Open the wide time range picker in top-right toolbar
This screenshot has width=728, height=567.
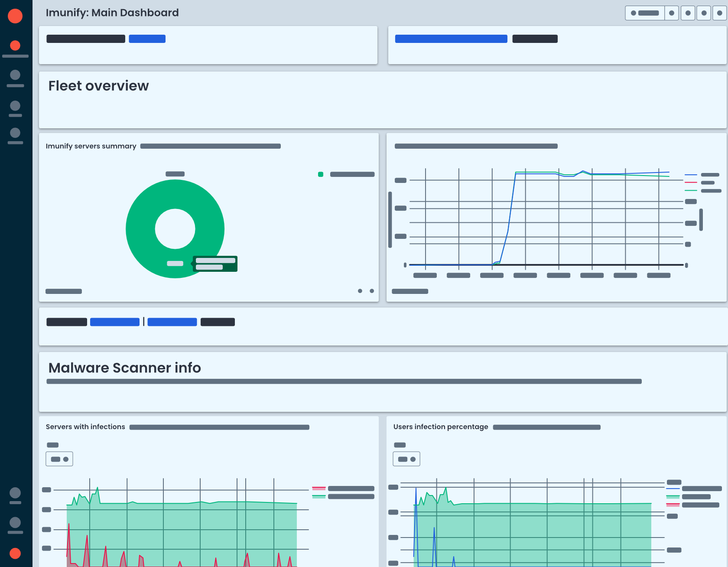coord(645,13)
